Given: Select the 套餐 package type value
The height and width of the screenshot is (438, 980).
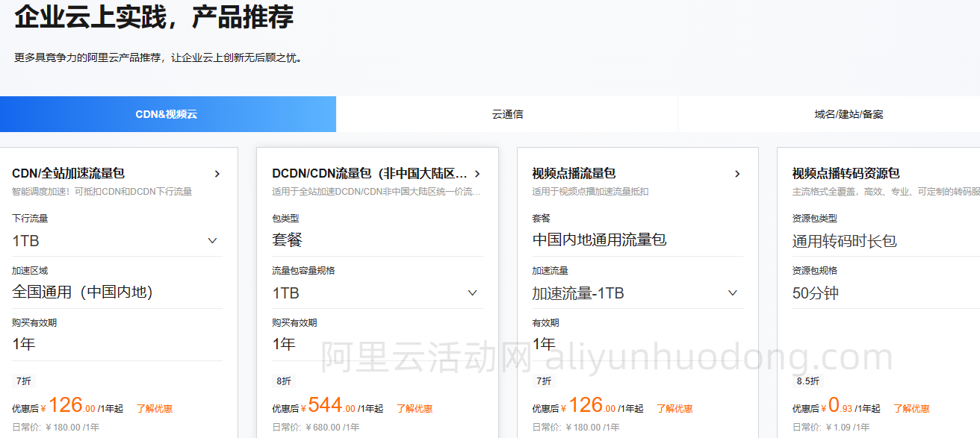Looking at the screenshot, I should [x=287, y=240].
